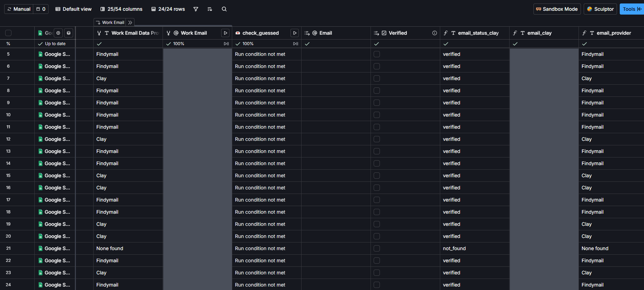The height and width of the screenshot is (290, 644).
Task: Toggle Sandbox Mode
Action: click(x=557, y=9)
